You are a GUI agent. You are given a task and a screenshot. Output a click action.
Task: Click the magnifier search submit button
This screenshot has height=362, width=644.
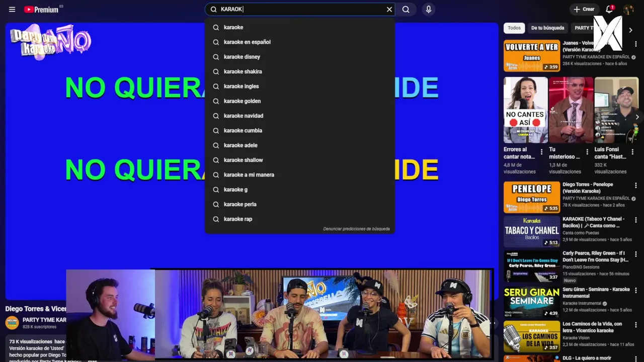coord(406,10)
